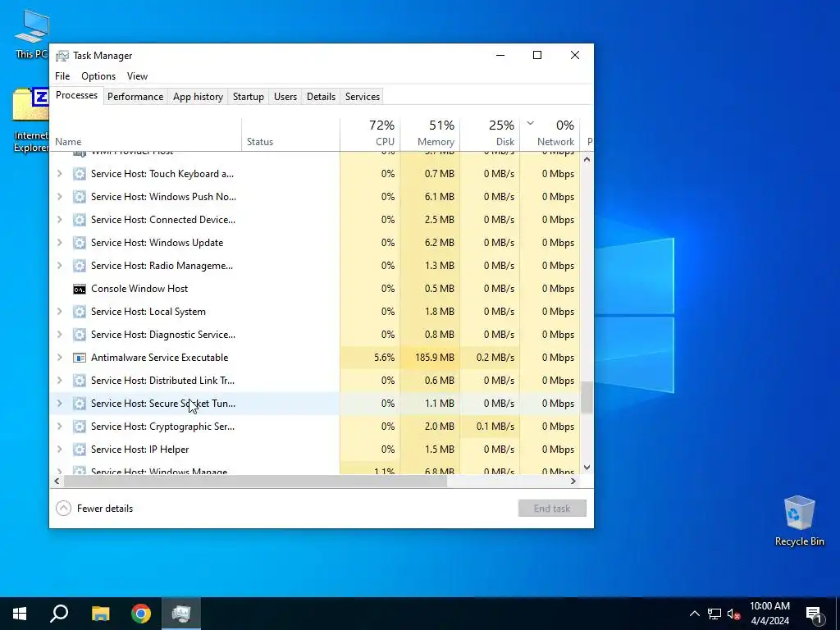
Task: Click the gear icon beside Service Host: Touch Keyboard
Action: [x=80, y=174]
